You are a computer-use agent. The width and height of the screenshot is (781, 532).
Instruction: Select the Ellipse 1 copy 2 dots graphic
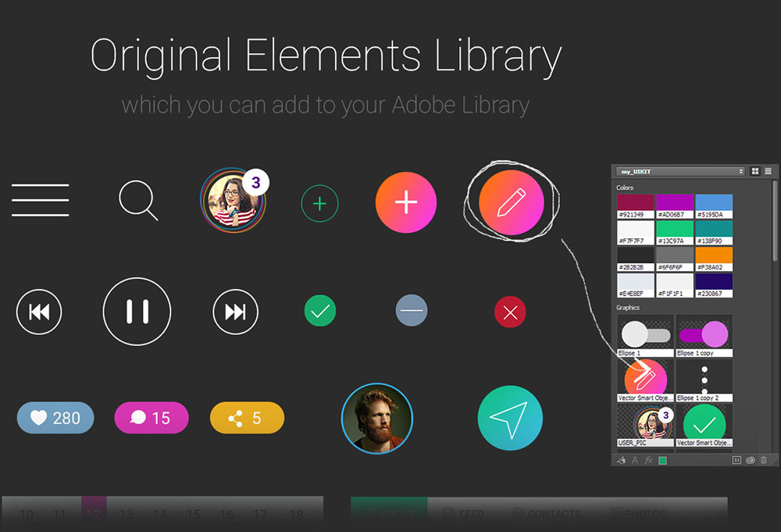point(704,380)
